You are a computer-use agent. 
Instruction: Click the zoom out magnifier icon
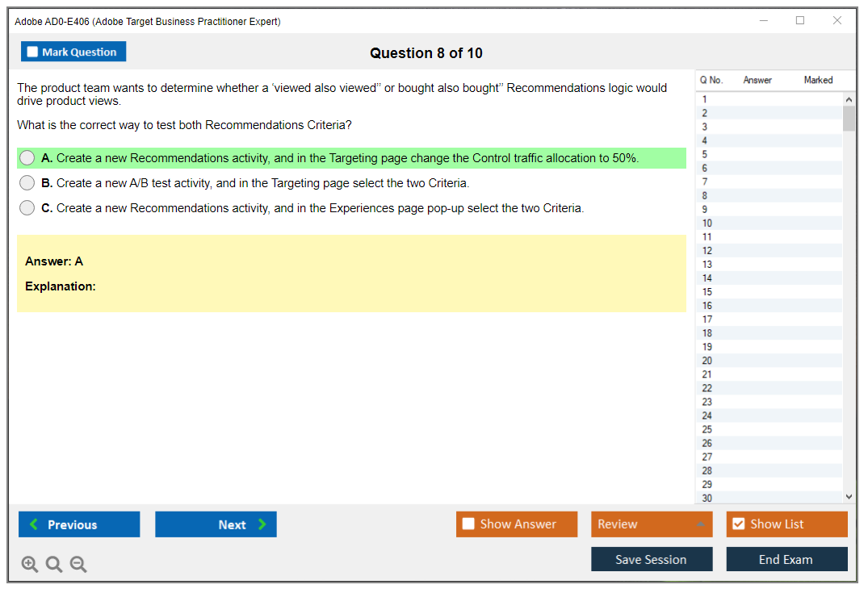tap(78, 565)
